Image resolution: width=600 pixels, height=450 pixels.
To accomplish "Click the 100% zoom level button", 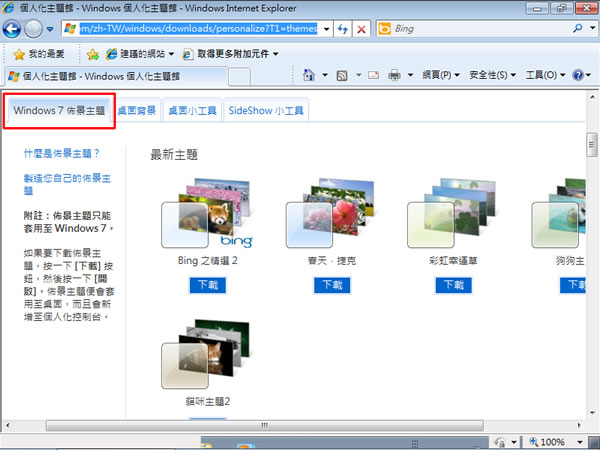I will 548,442.
